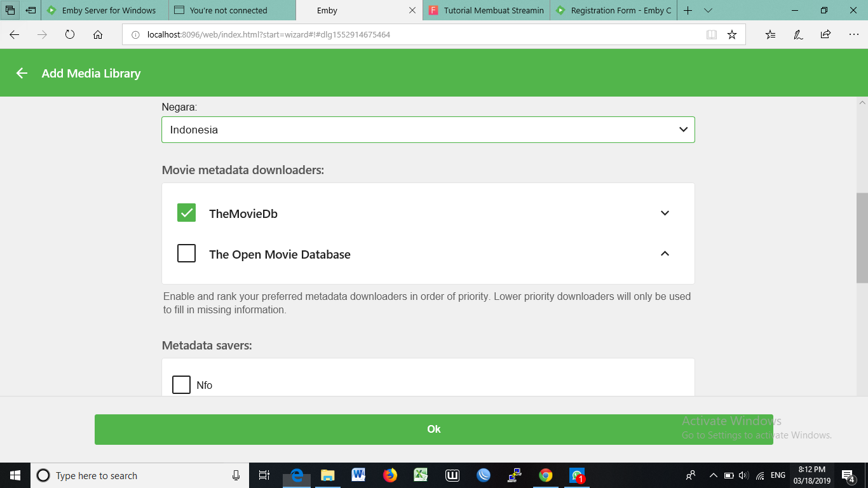Viewport: 868px width, 488px height.
Task: Click the set tabs aside icon
Action: coord(31,10)
